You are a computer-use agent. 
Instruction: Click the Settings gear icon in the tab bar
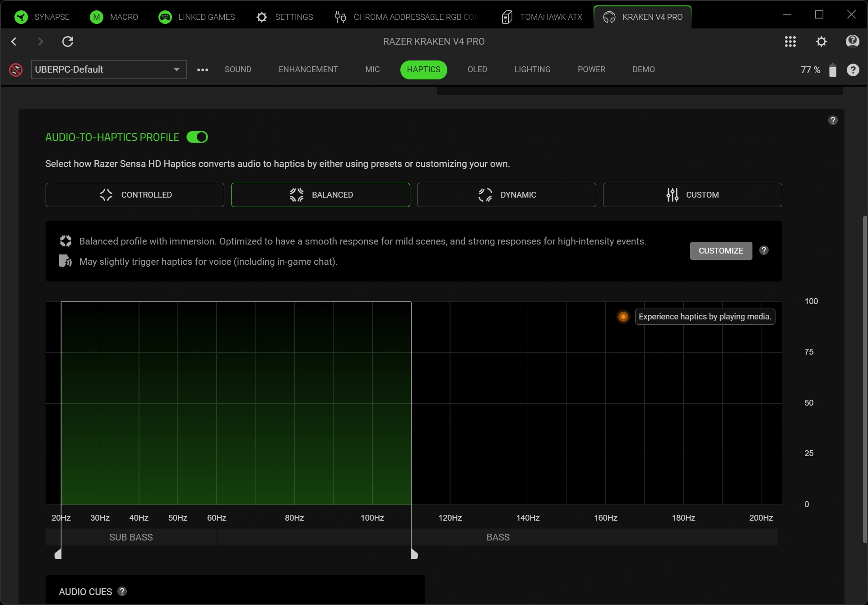point(262,17)
